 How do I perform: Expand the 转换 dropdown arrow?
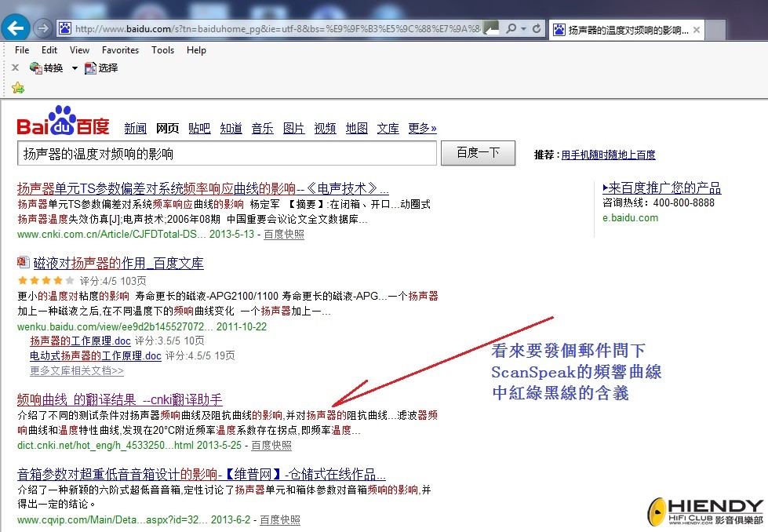pyautogui.click(x=75, y=68)
